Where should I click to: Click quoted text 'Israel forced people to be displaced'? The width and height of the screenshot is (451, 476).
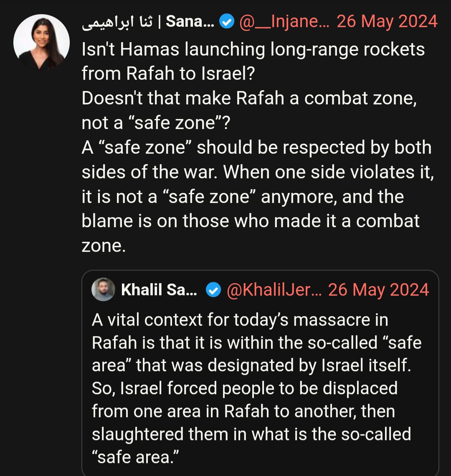click(x=259, y=388)
